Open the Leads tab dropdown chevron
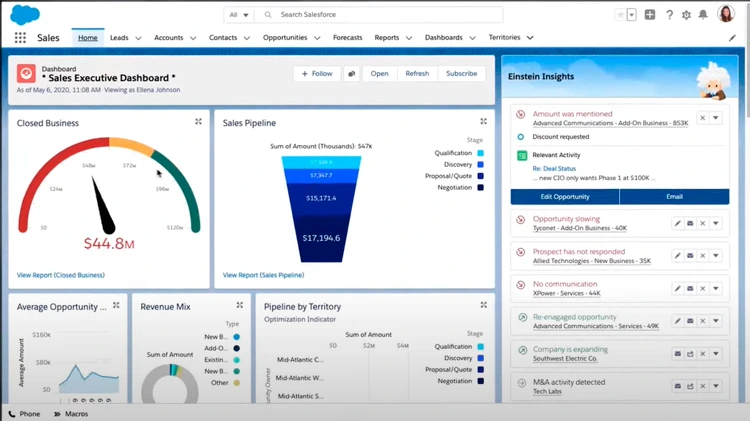 [x=137, y=38]
